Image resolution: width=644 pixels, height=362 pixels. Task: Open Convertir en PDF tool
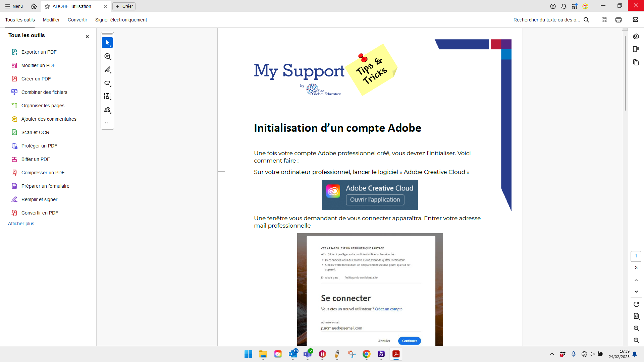(x=40, y=213)
